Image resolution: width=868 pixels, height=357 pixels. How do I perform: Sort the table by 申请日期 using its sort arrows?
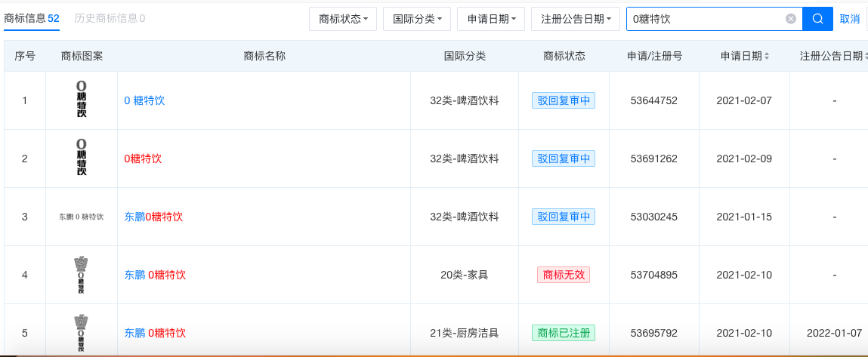point(767,56)
